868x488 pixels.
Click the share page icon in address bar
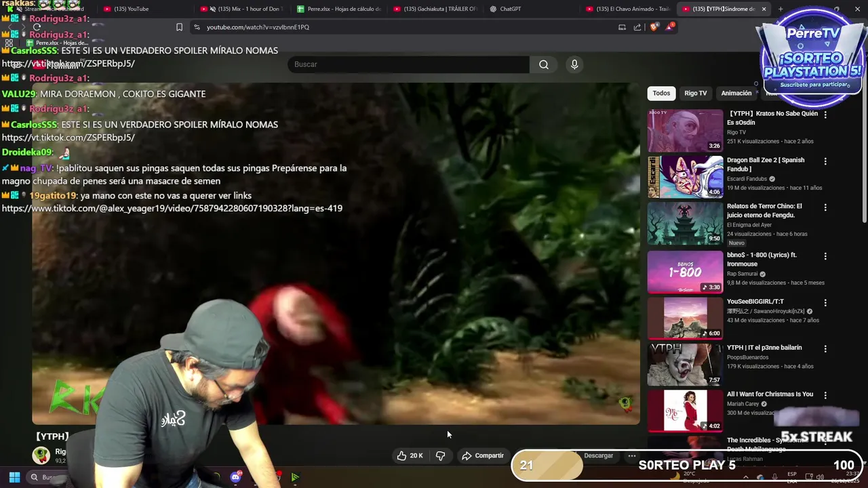pos(637,27)
